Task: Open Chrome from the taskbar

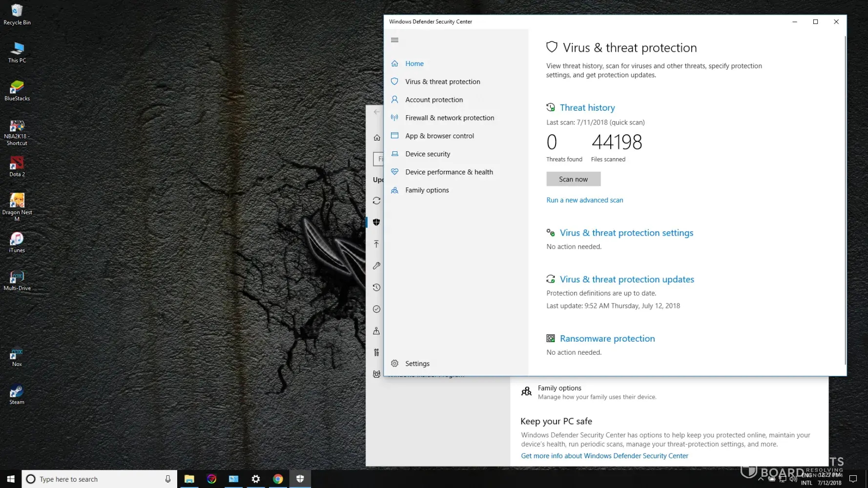Action: point(278,479)
